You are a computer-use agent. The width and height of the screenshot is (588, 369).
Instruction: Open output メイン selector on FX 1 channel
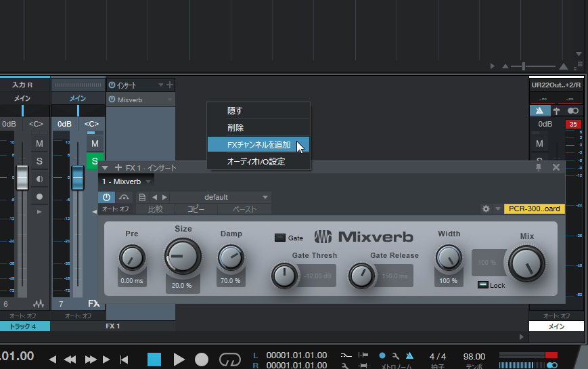point(78,98)
